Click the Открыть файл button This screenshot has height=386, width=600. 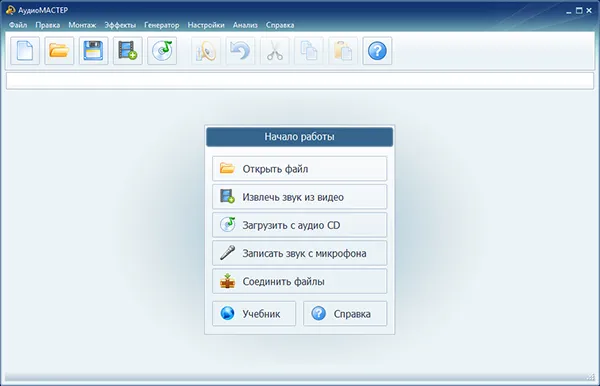[300, 169]
